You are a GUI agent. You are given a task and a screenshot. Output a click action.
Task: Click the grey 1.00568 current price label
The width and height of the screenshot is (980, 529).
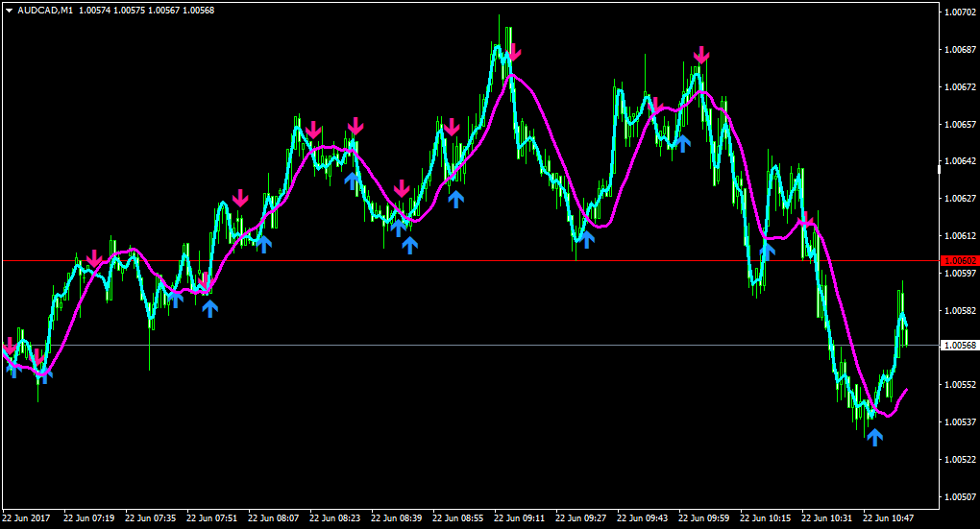coord(960,345)
